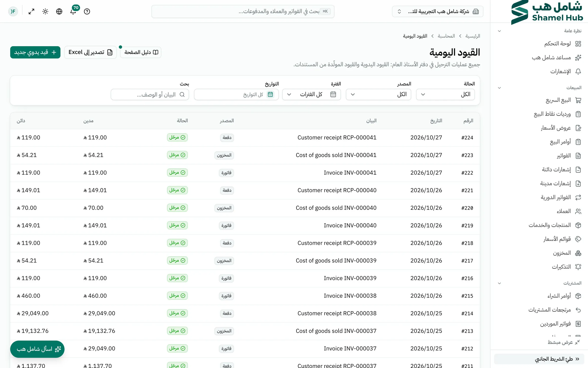Click الرئيسية breadcrumb link
The image size is (588, 368).
473,36
